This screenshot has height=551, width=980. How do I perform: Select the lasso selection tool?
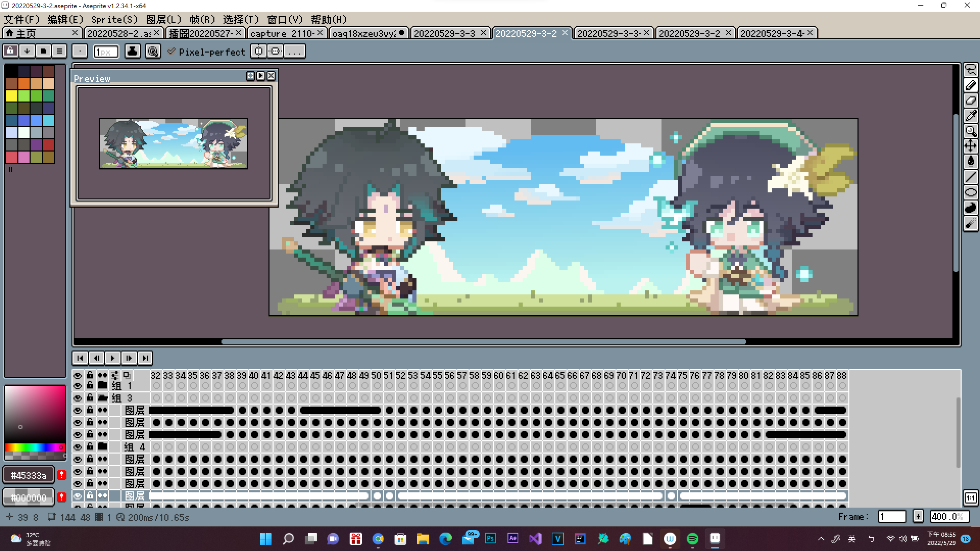[970, 70]
